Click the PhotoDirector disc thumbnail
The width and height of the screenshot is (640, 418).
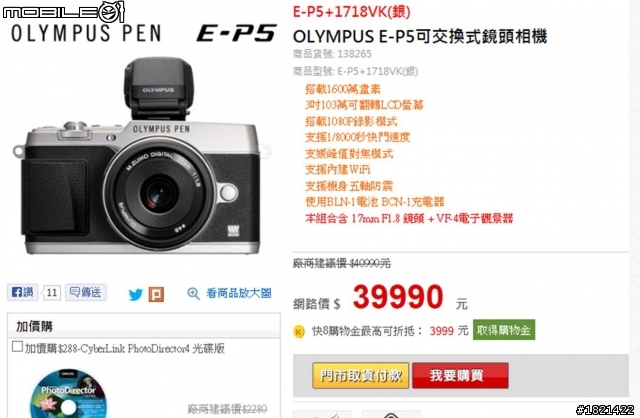point(69,394)
